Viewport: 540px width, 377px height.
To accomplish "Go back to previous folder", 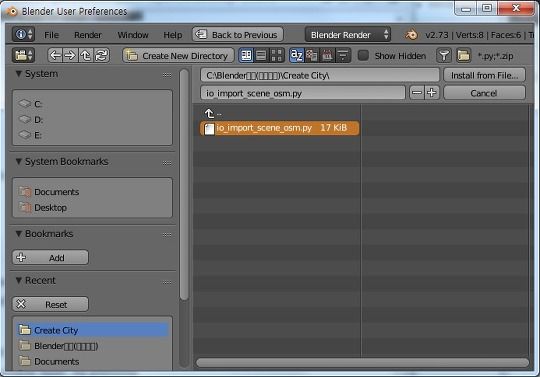I will pyautogui.click(x=55, y=55).
